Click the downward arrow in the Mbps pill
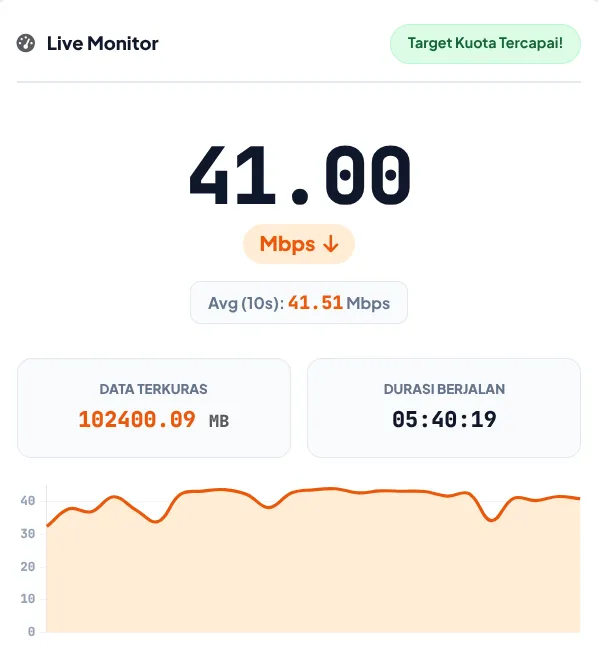The image size is (598, 649). [331, 244]
